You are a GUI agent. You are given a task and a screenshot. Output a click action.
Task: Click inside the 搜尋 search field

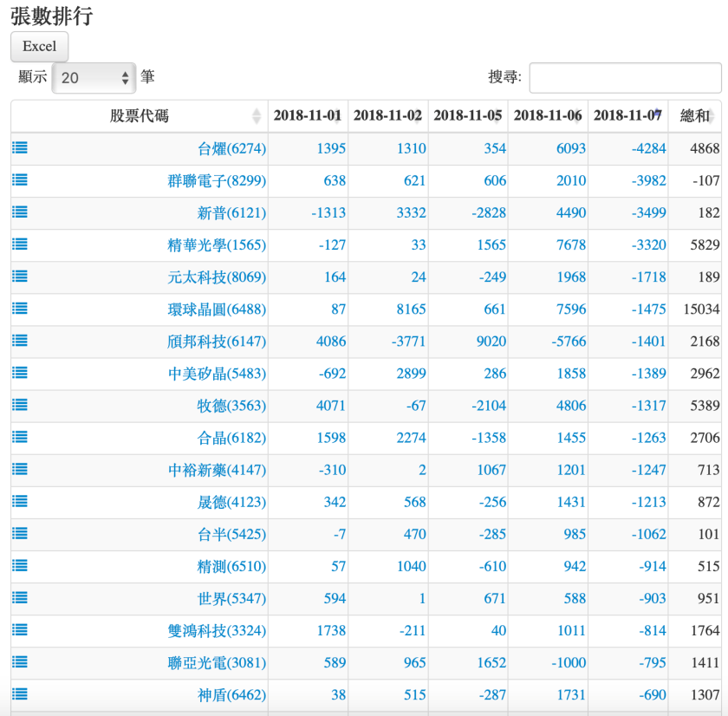pyautogui.click(x=626, y=76)
